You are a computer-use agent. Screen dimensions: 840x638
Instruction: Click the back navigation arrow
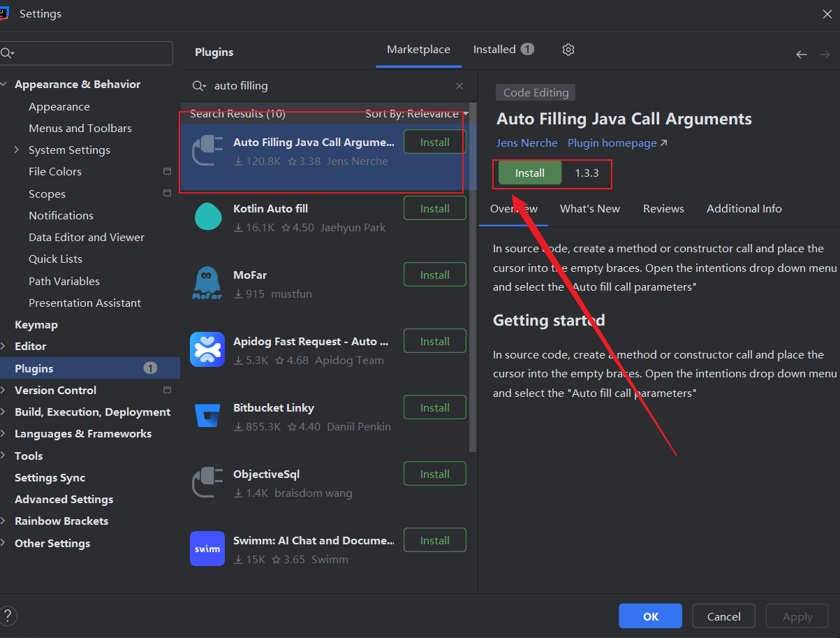(x=802, y=55)
